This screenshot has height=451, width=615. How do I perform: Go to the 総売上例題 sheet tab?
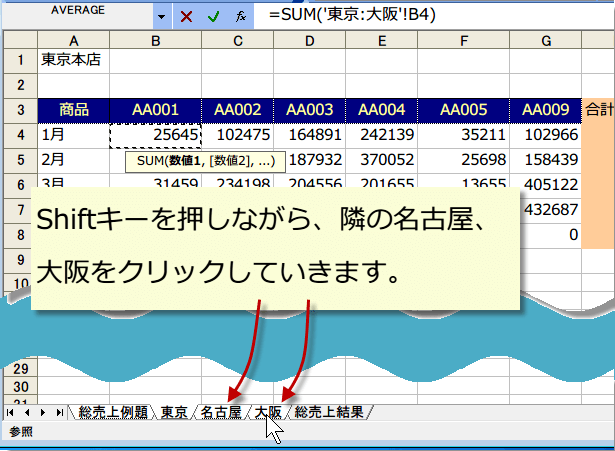(115, 412)
